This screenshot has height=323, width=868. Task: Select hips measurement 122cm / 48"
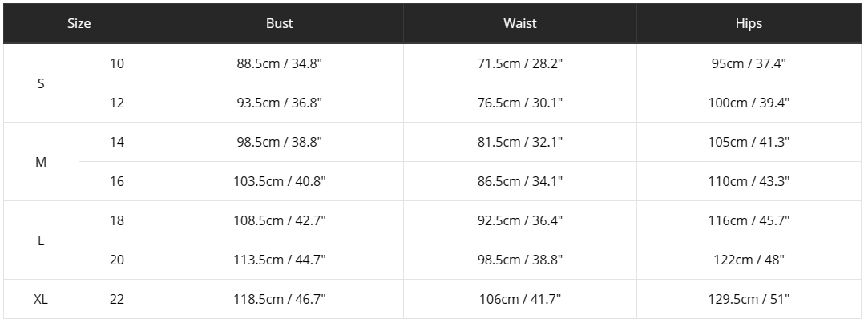pos(750,260)
